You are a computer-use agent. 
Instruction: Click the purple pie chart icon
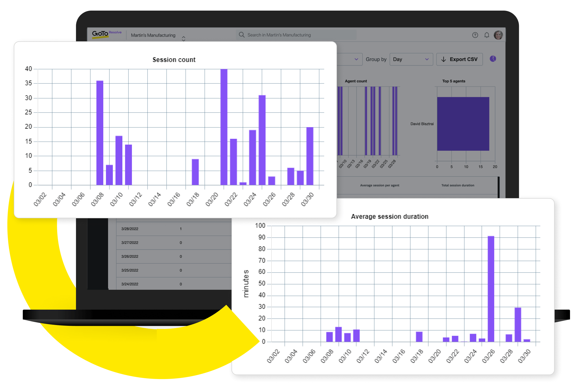coord(493,59)
